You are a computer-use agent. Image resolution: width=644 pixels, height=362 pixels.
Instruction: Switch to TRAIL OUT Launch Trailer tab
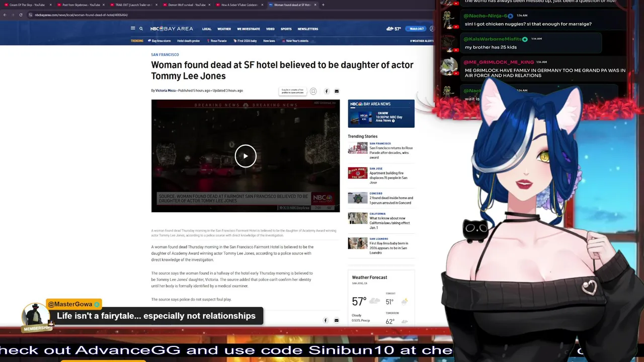[x=134, y=5]
